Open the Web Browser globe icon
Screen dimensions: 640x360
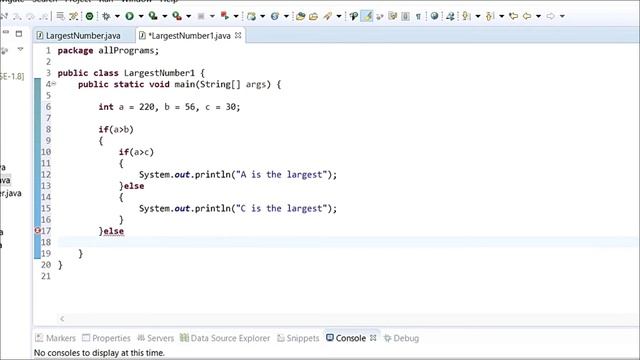tap(435, 16)
